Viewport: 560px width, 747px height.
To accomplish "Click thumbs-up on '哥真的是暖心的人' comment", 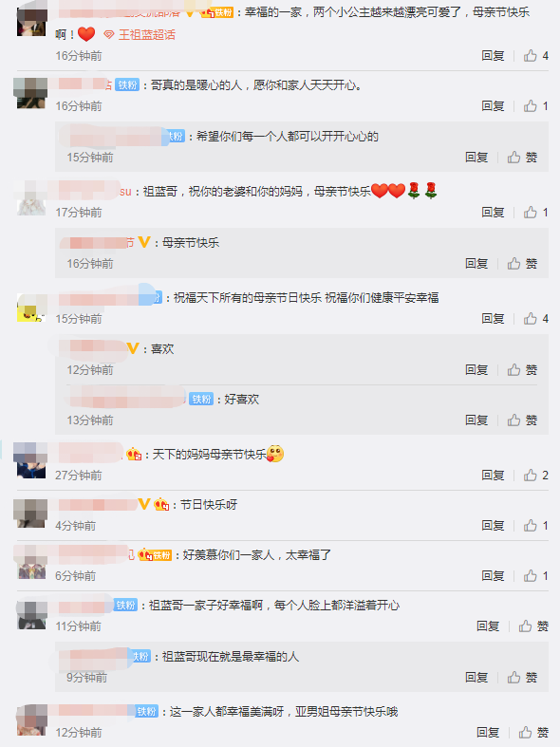I will pos(535,105).
